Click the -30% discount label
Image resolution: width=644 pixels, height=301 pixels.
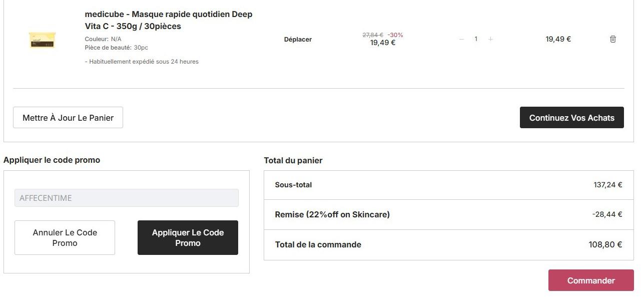click(395, 35)
